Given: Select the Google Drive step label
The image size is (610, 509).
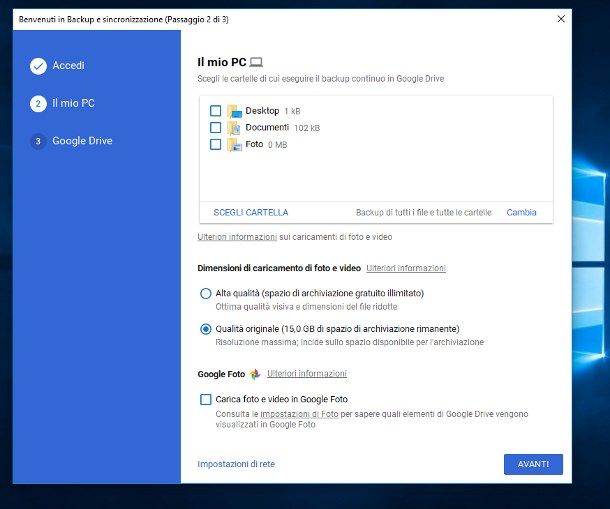Looking at the screenshot, I should 82,141.
